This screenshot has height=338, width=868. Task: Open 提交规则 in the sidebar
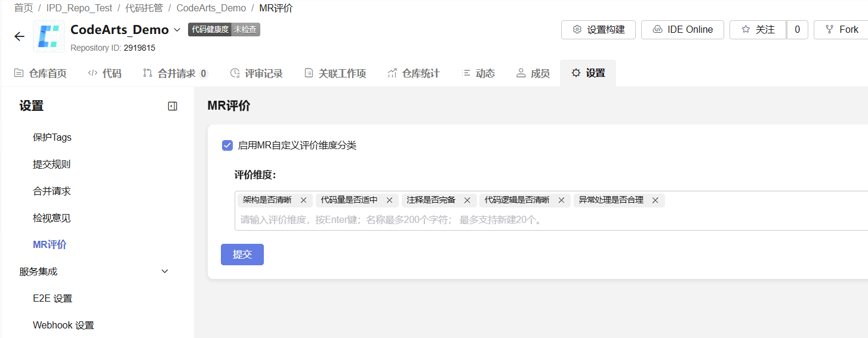(x=51, y=165)
